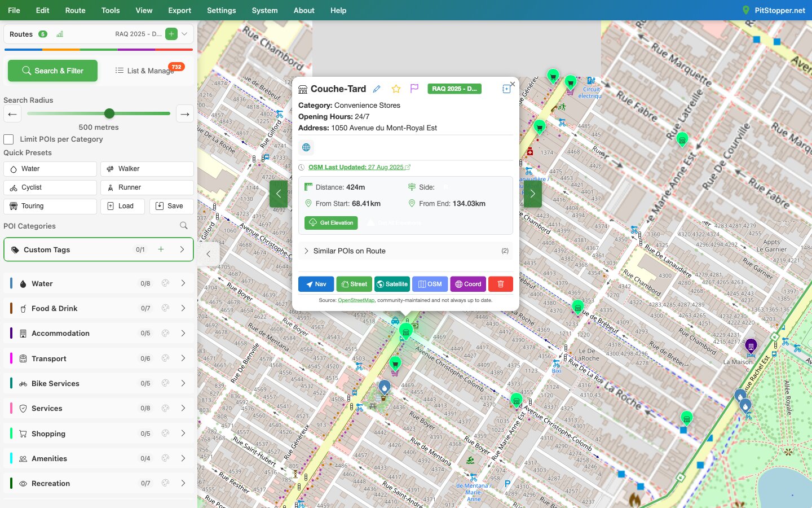Image resolution: width=812 pixels, height=508 pixels.
Task: Open the Help menu
Action: click(338, 10)
